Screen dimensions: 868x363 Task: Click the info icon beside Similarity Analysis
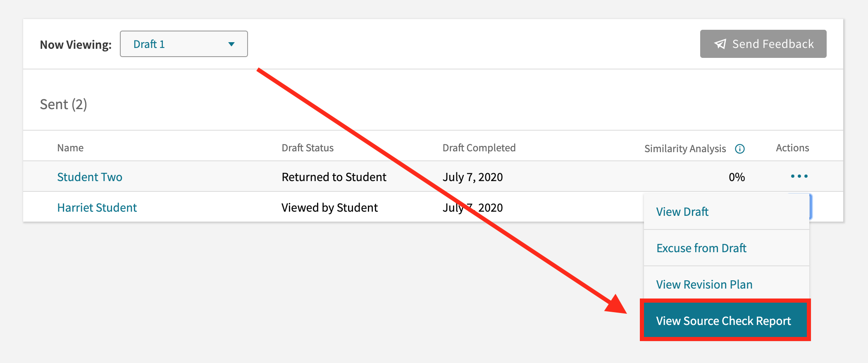click(x=741, y=149)
